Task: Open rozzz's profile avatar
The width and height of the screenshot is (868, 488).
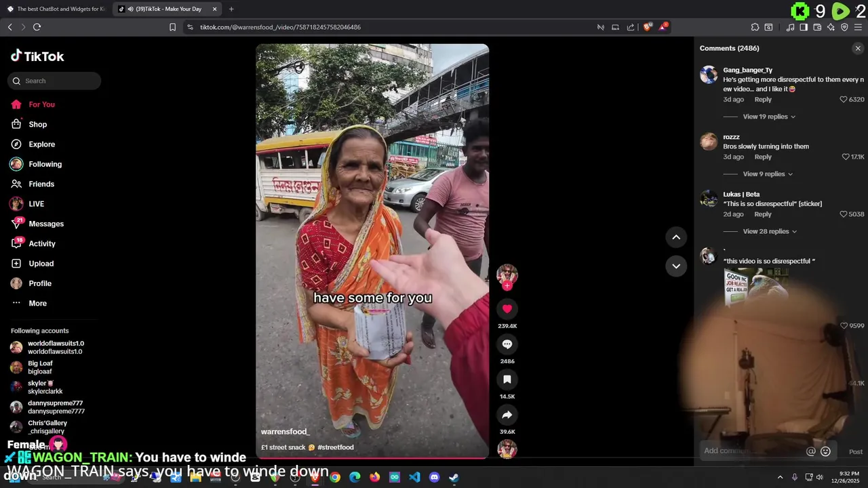Action: click(x=709, y=141)
